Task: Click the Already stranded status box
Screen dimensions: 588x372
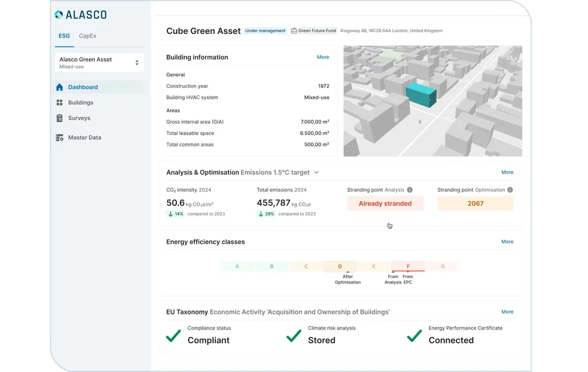Action: (385, 204)
